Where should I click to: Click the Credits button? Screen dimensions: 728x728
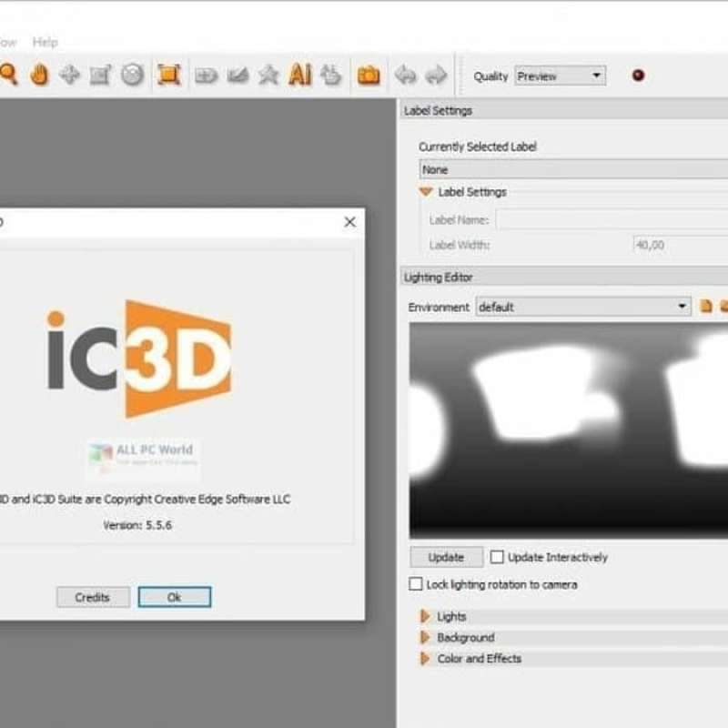(92, 597)
